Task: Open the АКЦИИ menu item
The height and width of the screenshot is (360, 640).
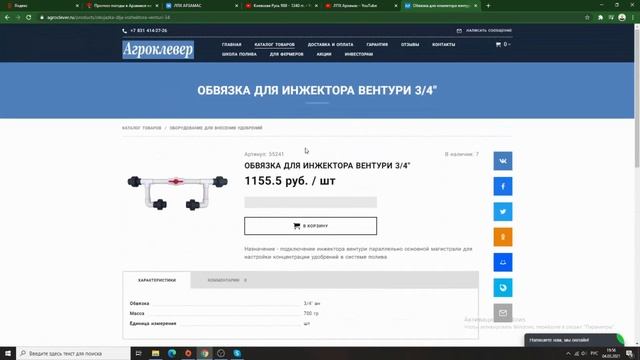Action: [x=324, y=54]
